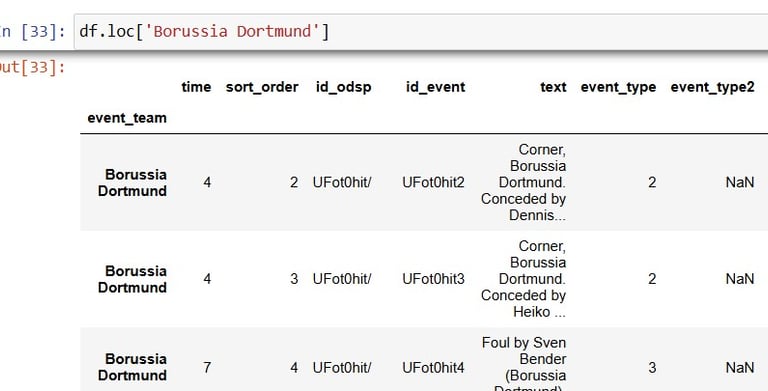The image size is (768, 391).
Task: Click the event_team index header
Action: [127, 118]
